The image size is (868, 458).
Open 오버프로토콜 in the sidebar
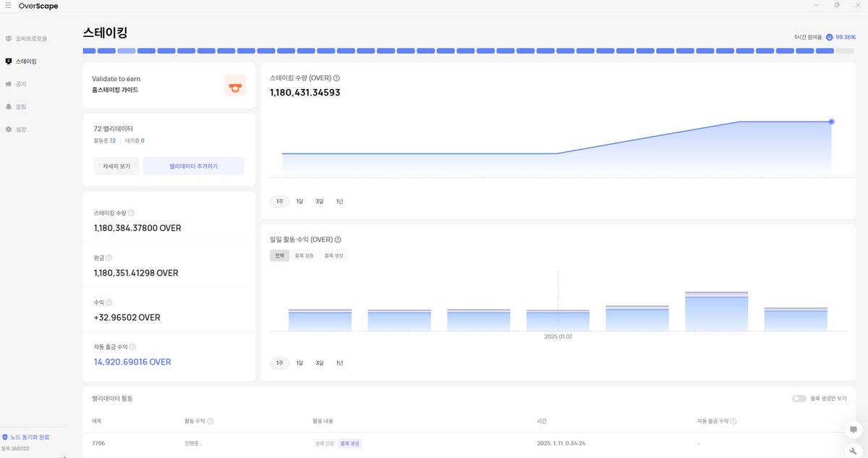tap(26, 38)
